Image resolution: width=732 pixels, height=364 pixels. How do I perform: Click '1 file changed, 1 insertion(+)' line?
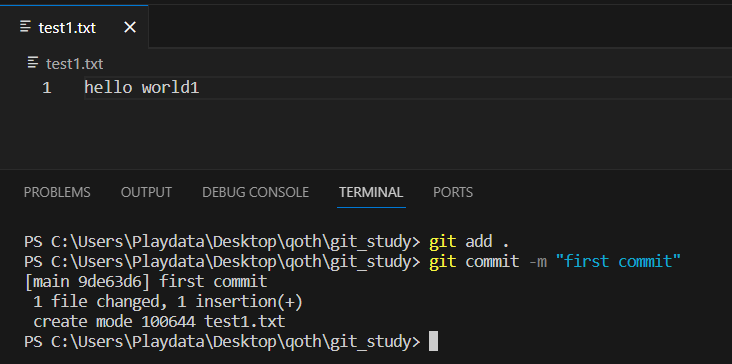(168, 301)
